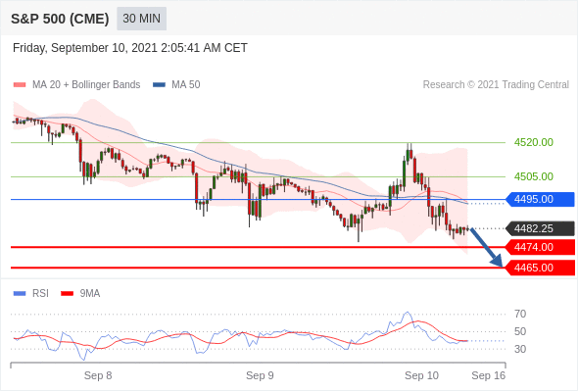Toggle the RSI legend entry

31,294
